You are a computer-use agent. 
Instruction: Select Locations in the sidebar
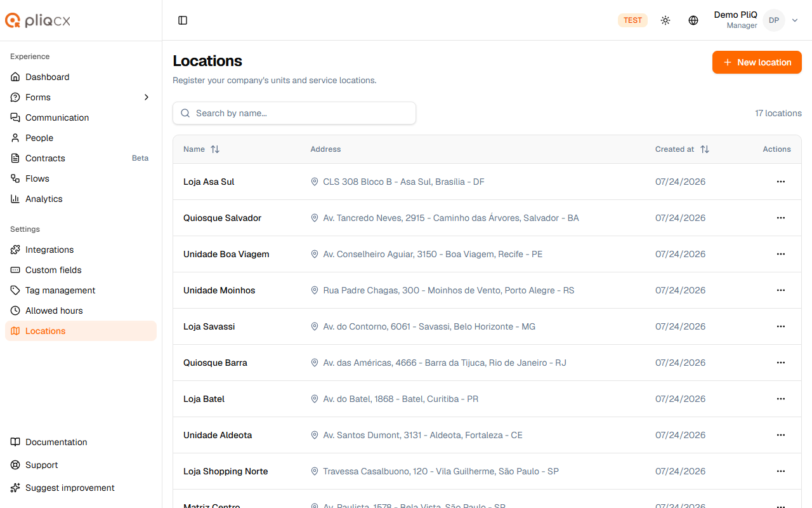[x=81, y=331]
